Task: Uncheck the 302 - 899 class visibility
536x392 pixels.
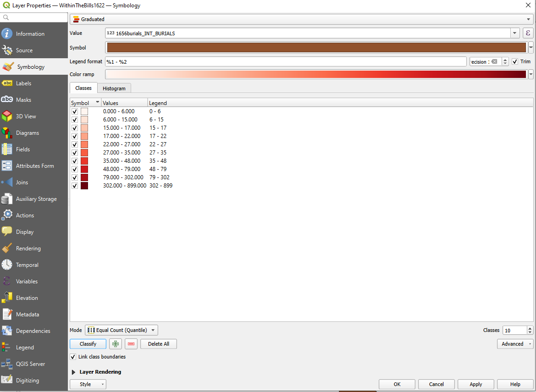Action: point(74,186)
